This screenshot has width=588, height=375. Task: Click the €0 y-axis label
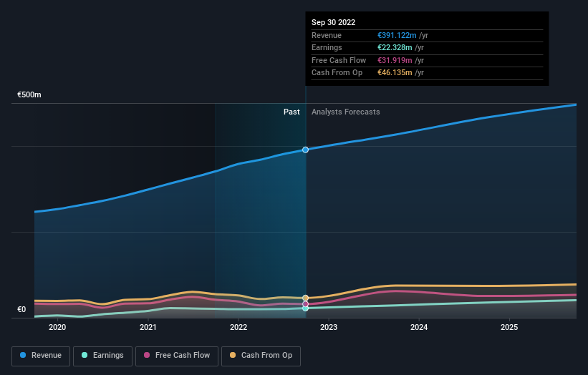21,309
